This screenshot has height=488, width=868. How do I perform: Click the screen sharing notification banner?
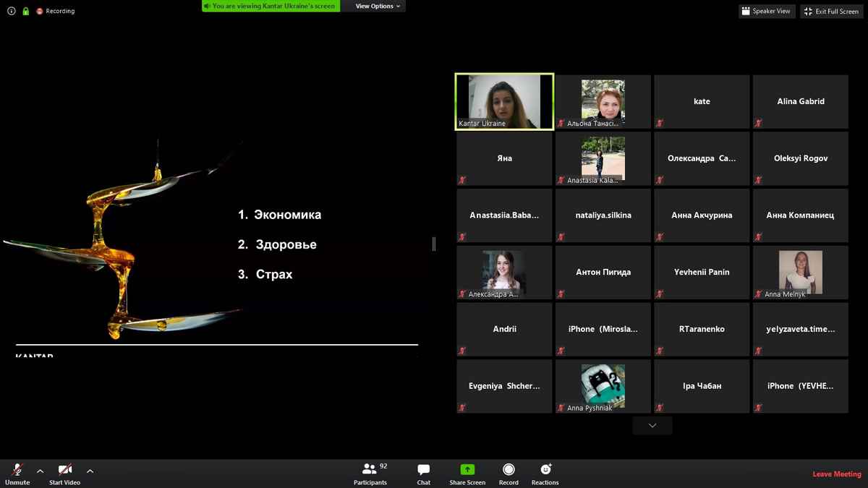click(x=271, y=6)
